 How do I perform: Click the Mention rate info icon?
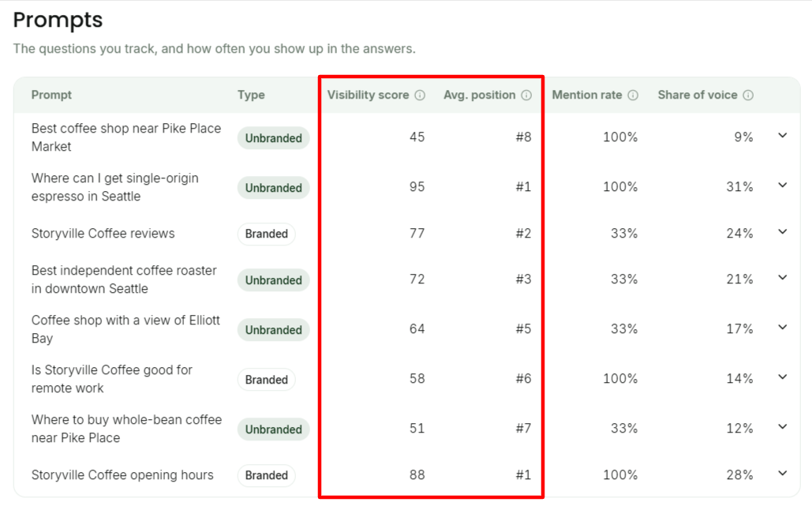[633, 96]
